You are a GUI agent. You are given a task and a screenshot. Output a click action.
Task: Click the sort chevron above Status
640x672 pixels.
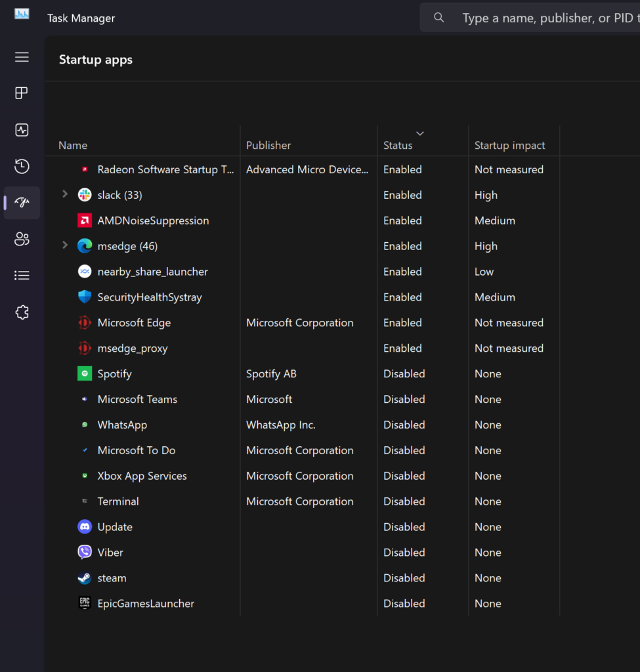point(420,133)
